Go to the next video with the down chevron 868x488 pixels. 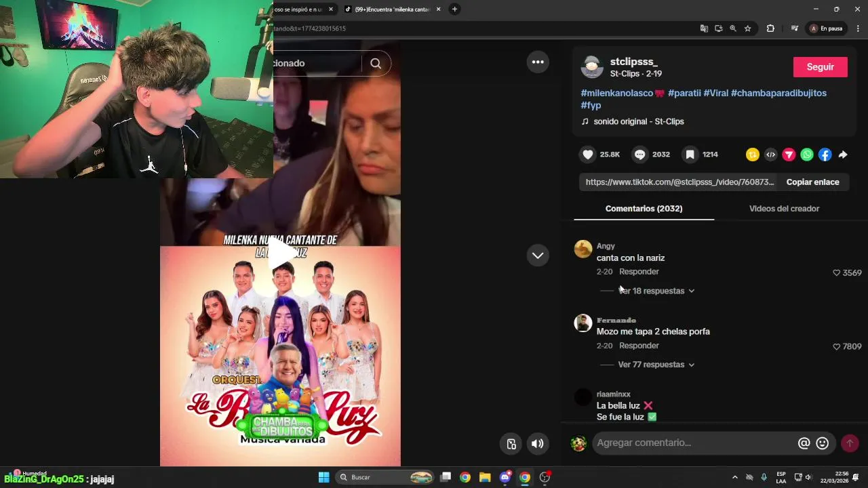pyautogui.click(x=538, y=256)
